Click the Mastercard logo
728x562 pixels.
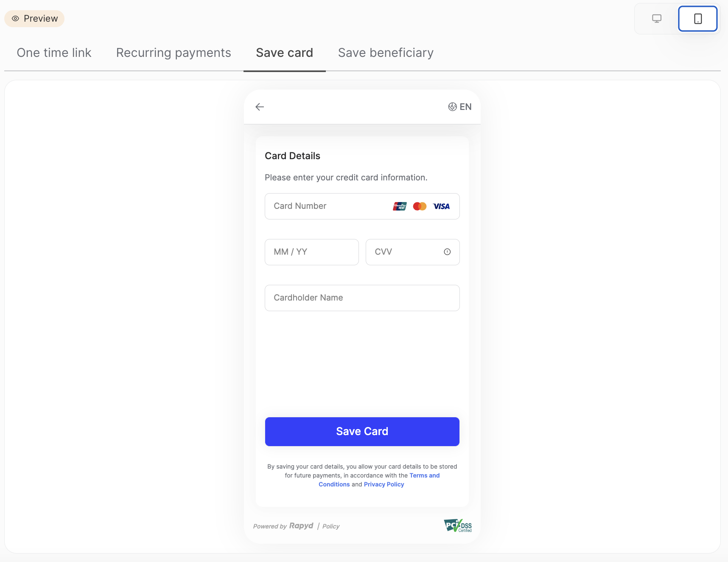click(420, 206)
